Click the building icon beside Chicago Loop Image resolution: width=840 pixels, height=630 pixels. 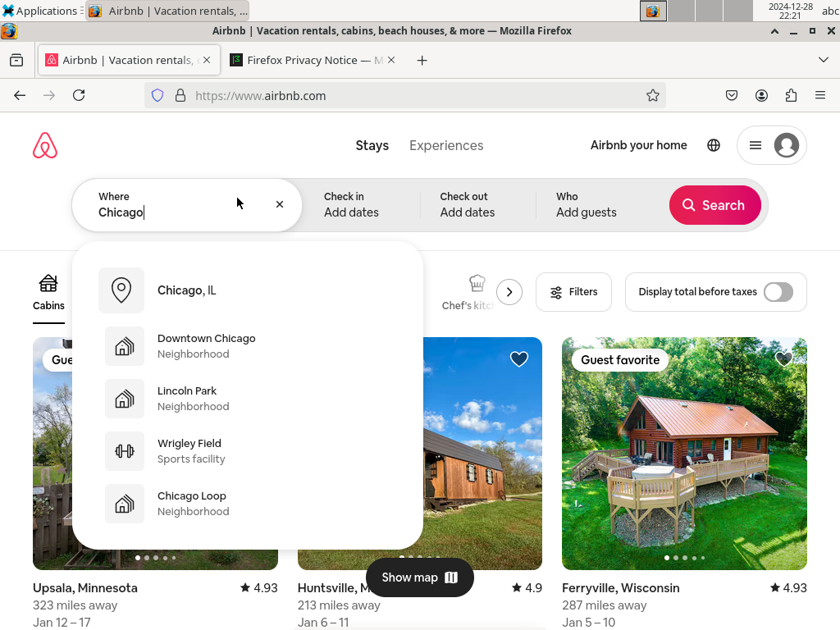[125, 504]
